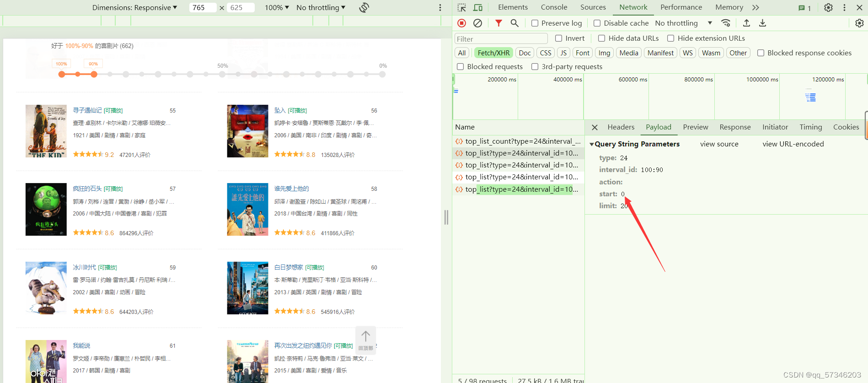This screenshot has height=383, width=868.
Task: Open the Preview tab
Action: point(695,127)
